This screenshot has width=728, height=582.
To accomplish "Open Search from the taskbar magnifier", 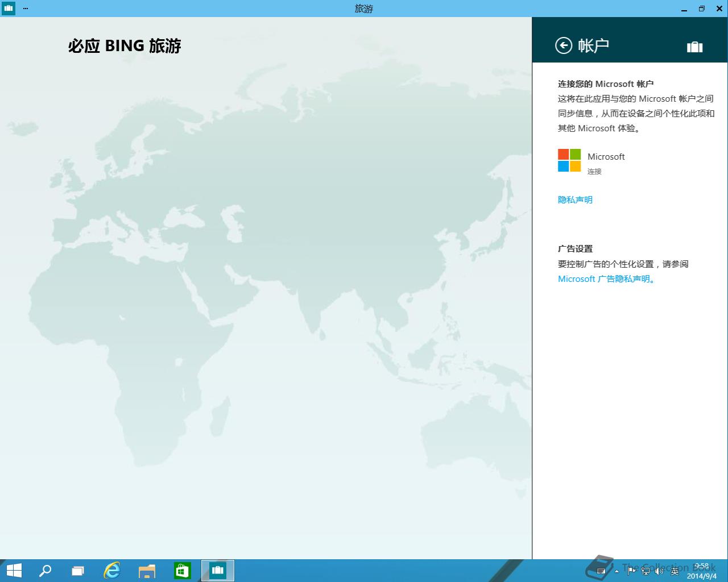I will [x=45, y=571].
